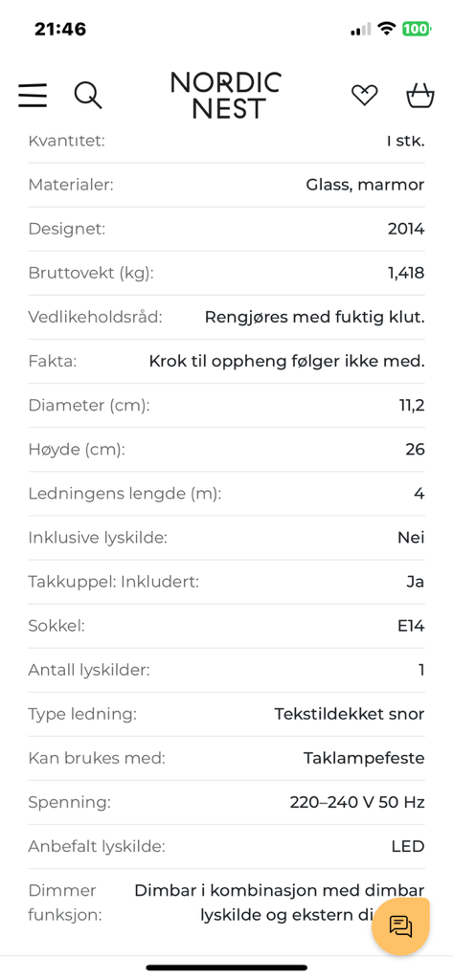The width and height of the screenshot is (453, 980).
Task: Tap the 21:46 clock
Action: pyautogui.click(x=60, y=29)
